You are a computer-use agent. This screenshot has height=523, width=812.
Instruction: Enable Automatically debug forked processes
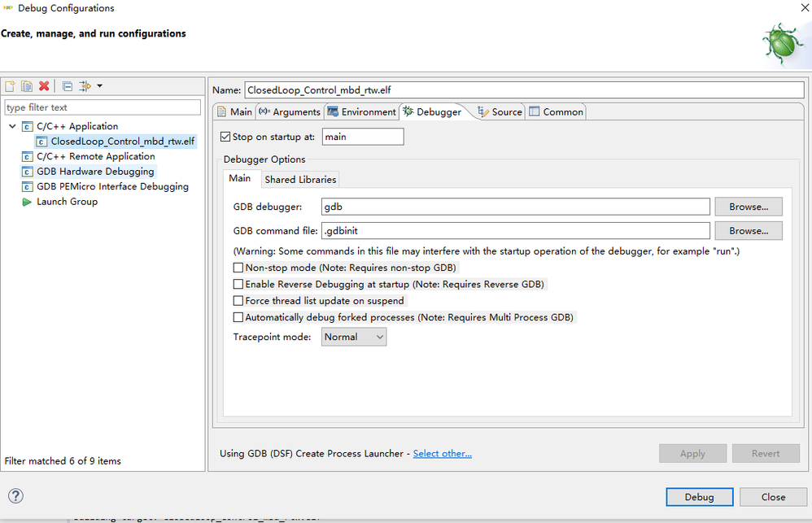click(x=238, y=317)
